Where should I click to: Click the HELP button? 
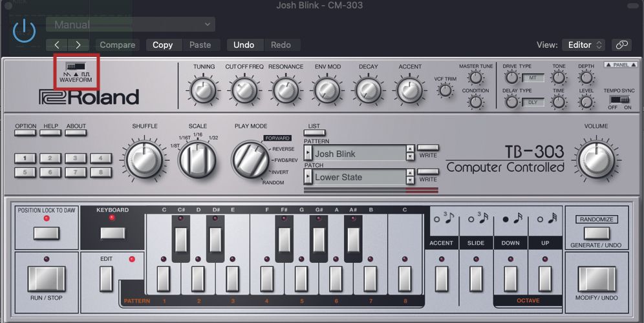pyautogui.click(x=50, y=132)
